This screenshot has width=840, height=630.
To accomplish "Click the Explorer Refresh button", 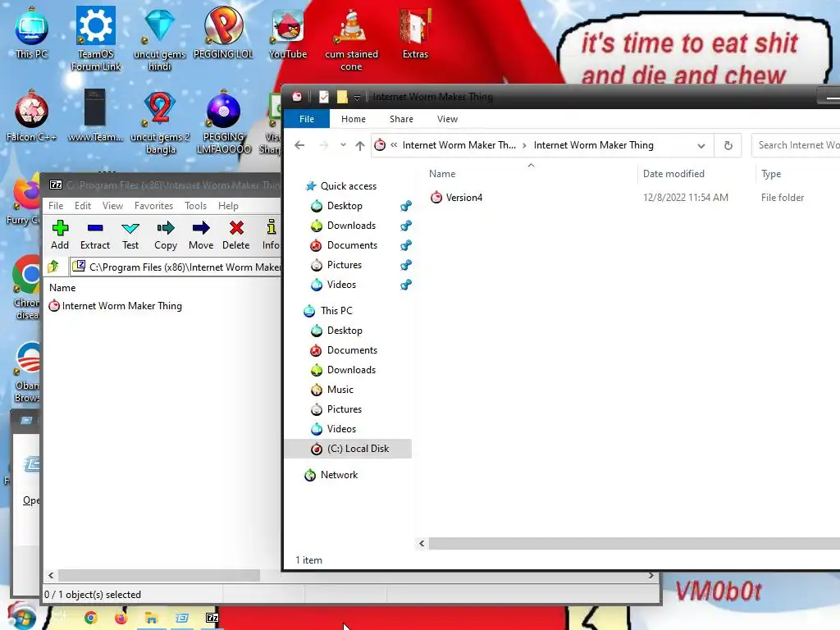I will tap(728, 145).
